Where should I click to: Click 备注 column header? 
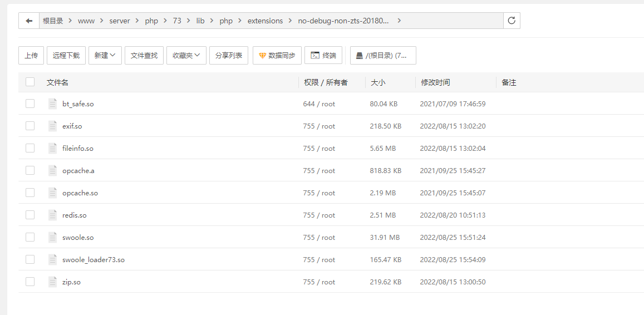pos(509,82)
